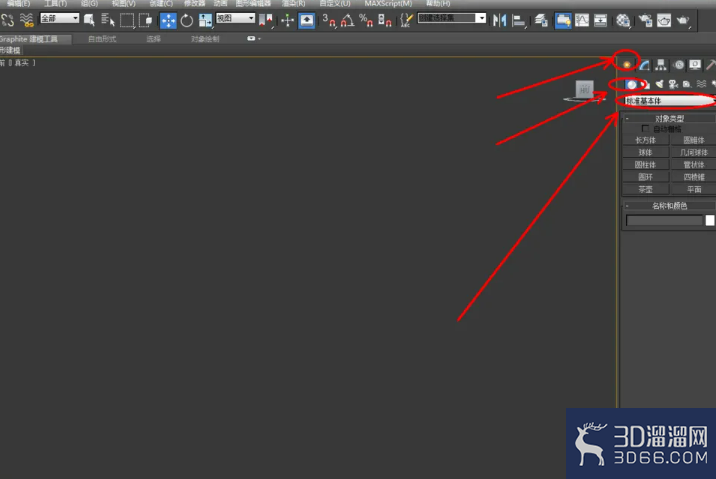This screenshot has height=479, width=716.
Task: Open the 标准基本体 category dropdown
Action: click(669, 101)
